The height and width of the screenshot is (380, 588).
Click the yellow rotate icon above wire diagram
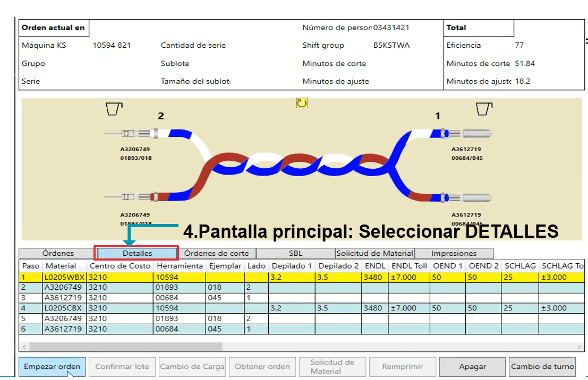tap(302, 103)
